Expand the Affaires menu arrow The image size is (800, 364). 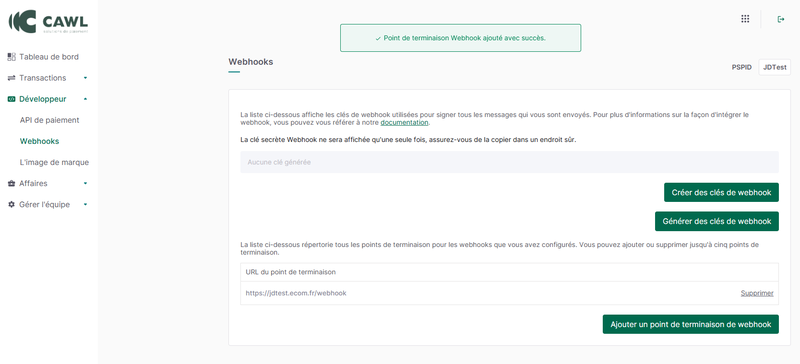(x=85, y=183)
